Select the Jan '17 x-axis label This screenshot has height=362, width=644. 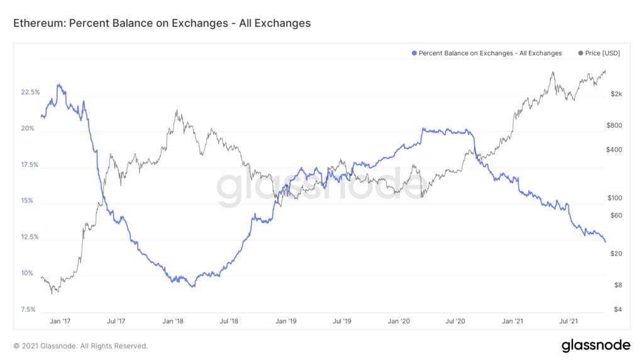point(60,321)
